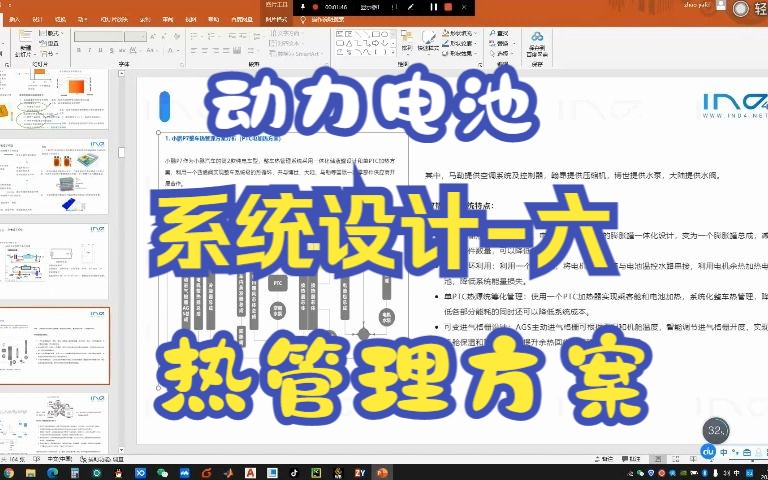Toggle text Shadow in Font group

coord(111,50)
